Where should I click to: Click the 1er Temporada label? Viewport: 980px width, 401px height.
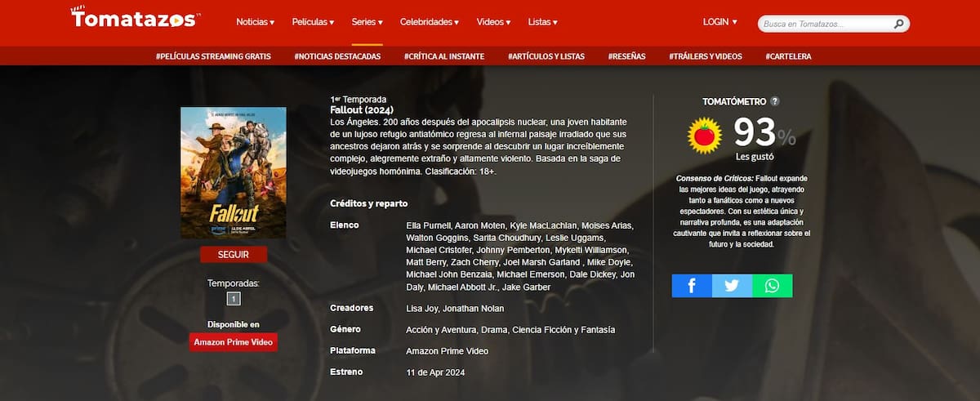[358, 99]
